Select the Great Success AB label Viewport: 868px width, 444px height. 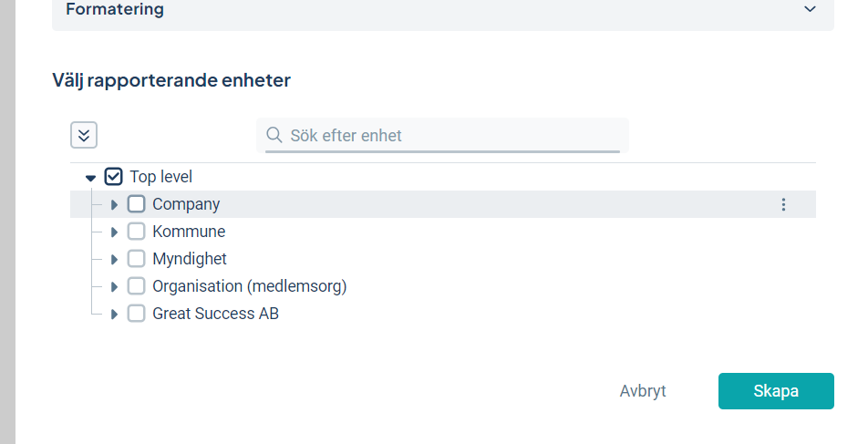click(x=215, y=314)
